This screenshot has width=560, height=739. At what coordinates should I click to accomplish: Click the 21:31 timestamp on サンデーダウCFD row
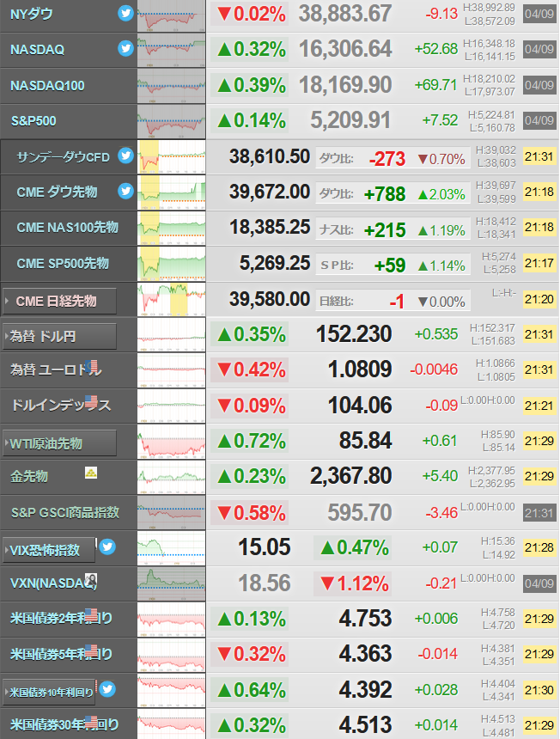coord(539,156)
